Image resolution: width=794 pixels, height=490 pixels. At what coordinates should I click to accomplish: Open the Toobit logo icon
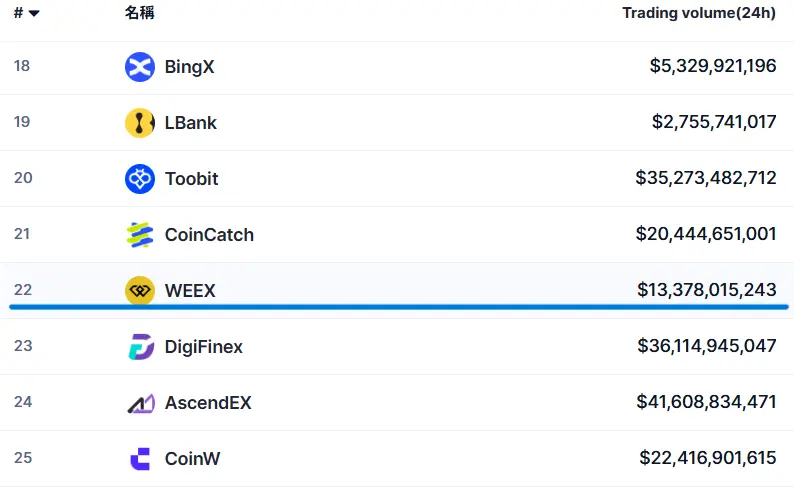point(140,179)
